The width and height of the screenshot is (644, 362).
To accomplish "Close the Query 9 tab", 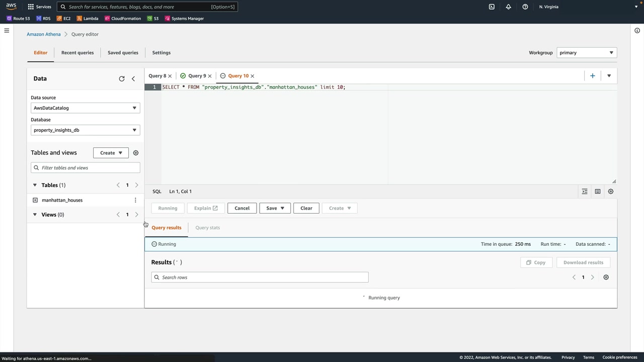I will pos(210,76).
